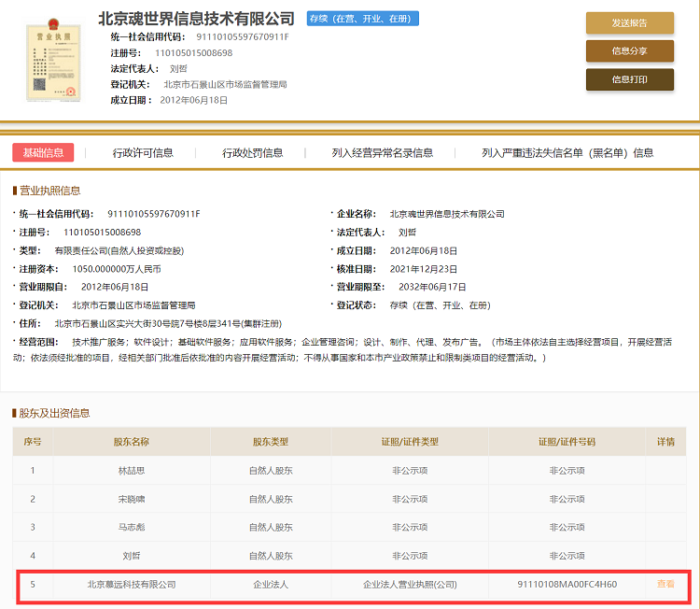The image size is (700, 609).
Task: Switch to the 行政许可信息 tab
Action: click(143, 153)
